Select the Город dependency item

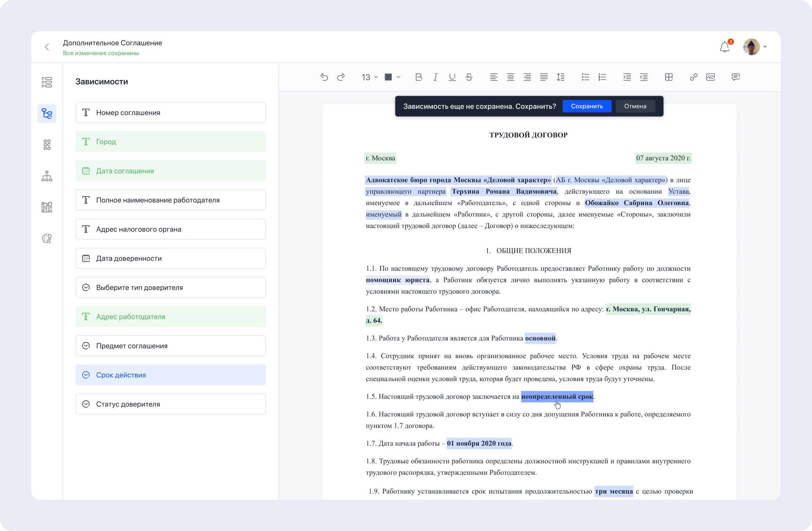(171, 142)
